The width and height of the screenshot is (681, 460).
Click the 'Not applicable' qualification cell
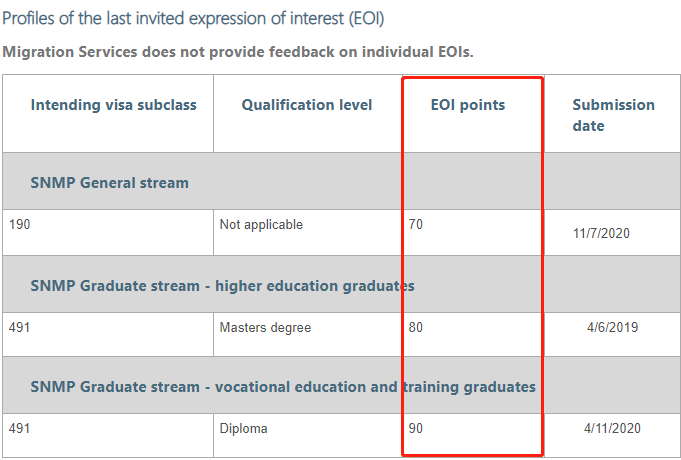pyautogui.click(x=261, y=225)
